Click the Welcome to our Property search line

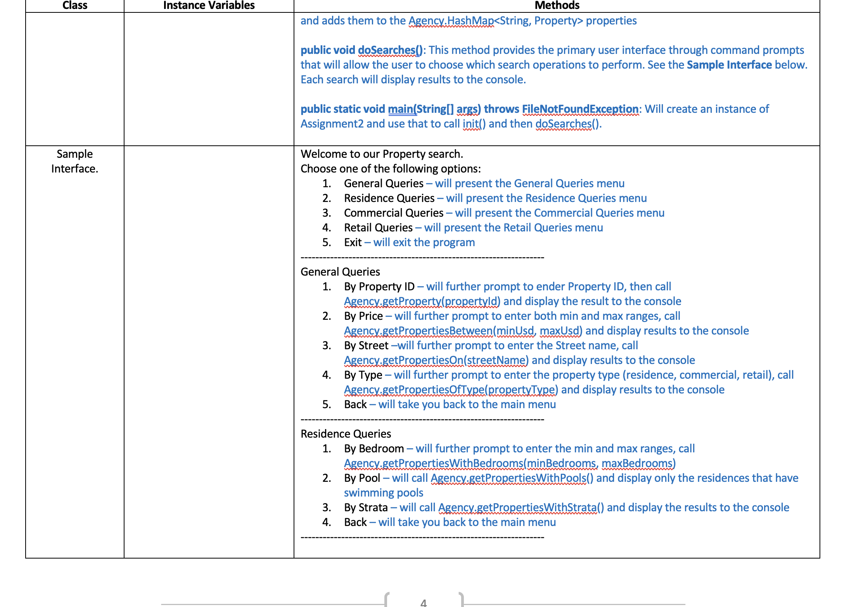tap(382, 154)
